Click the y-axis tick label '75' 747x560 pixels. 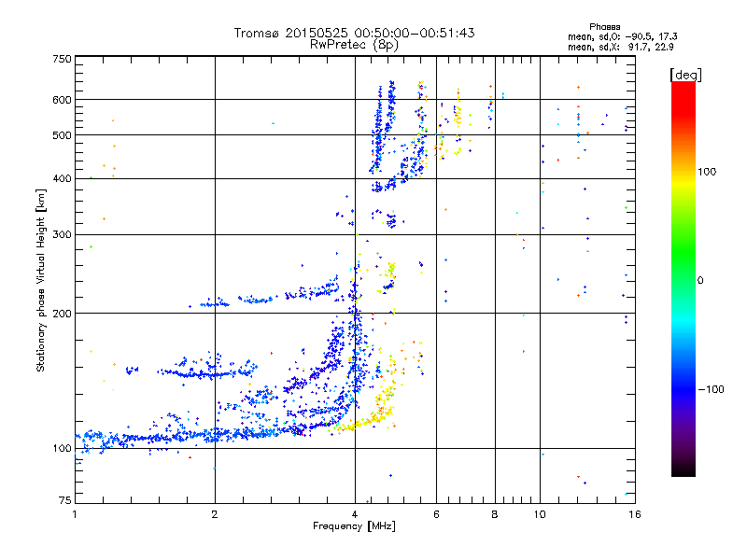pos(65,500)
